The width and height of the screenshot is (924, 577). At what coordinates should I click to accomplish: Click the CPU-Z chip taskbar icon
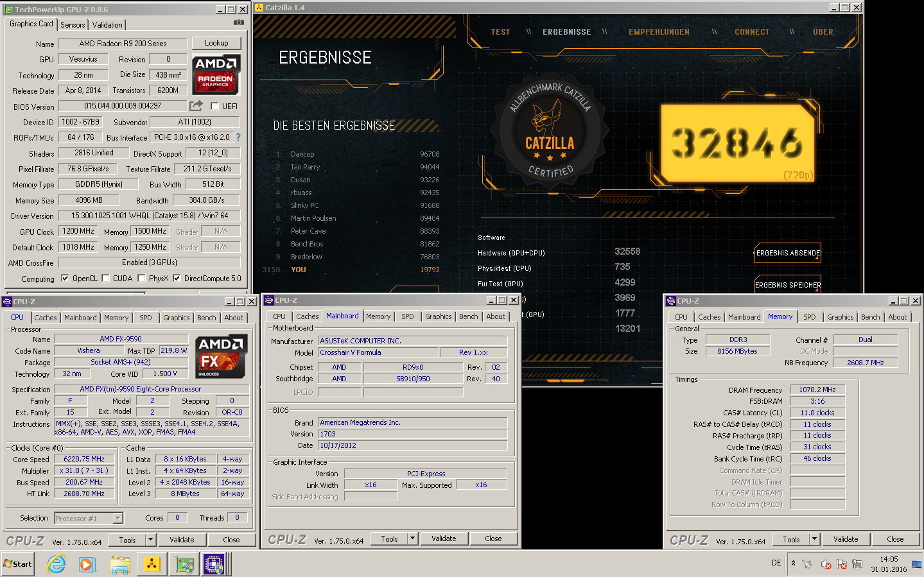pyautogui.click(x=213, y=564)
